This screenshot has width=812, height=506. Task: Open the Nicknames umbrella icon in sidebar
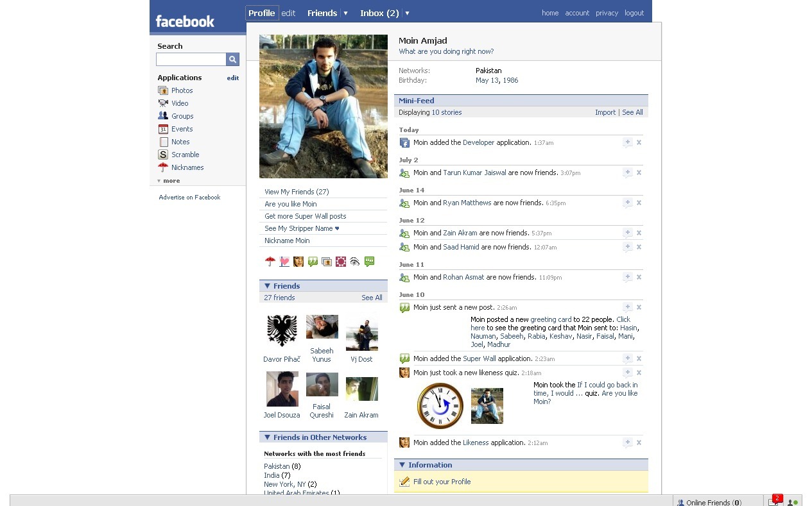coord(163,167)
